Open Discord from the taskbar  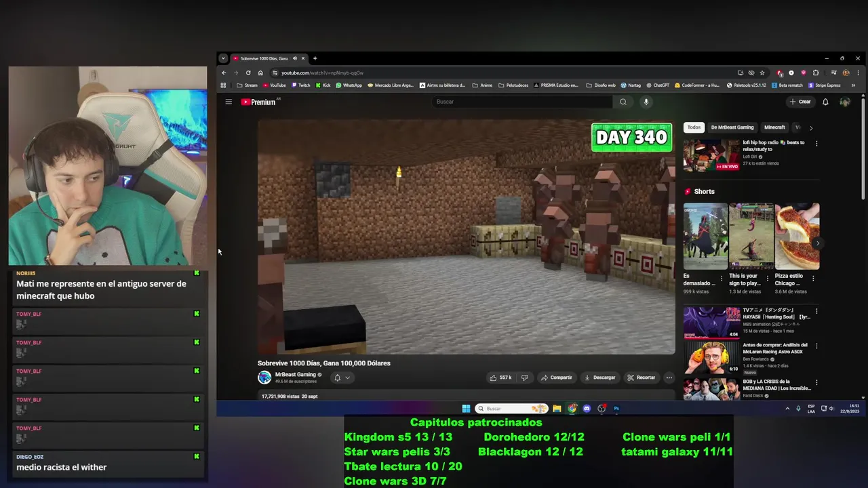[x=587, y=409]
